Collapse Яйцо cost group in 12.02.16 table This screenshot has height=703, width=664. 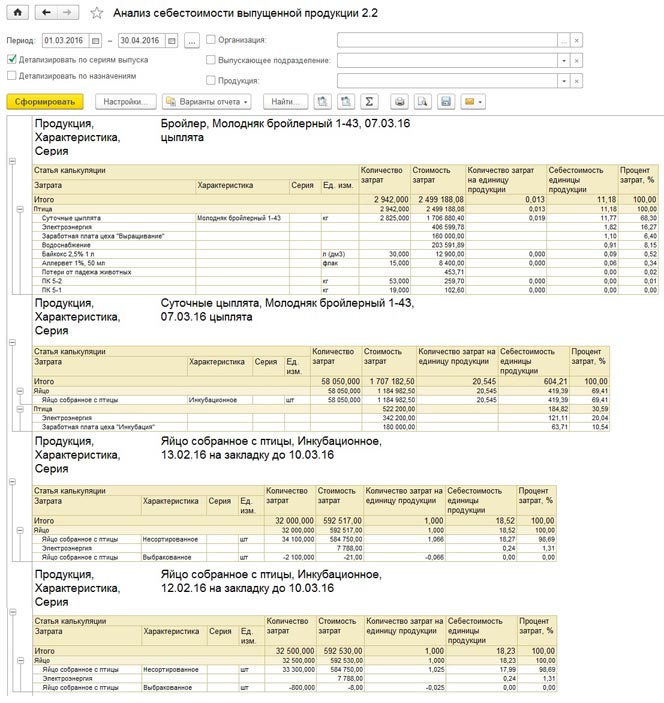coord(20,660)
